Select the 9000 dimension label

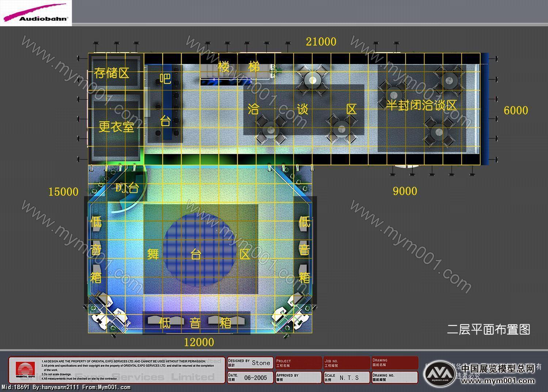405,191
